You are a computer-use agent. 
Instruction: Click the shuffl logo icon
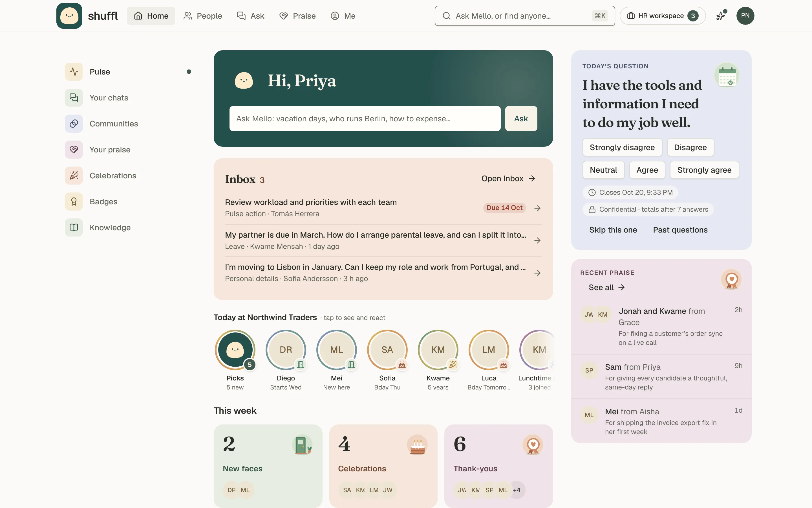click(69, 16)
